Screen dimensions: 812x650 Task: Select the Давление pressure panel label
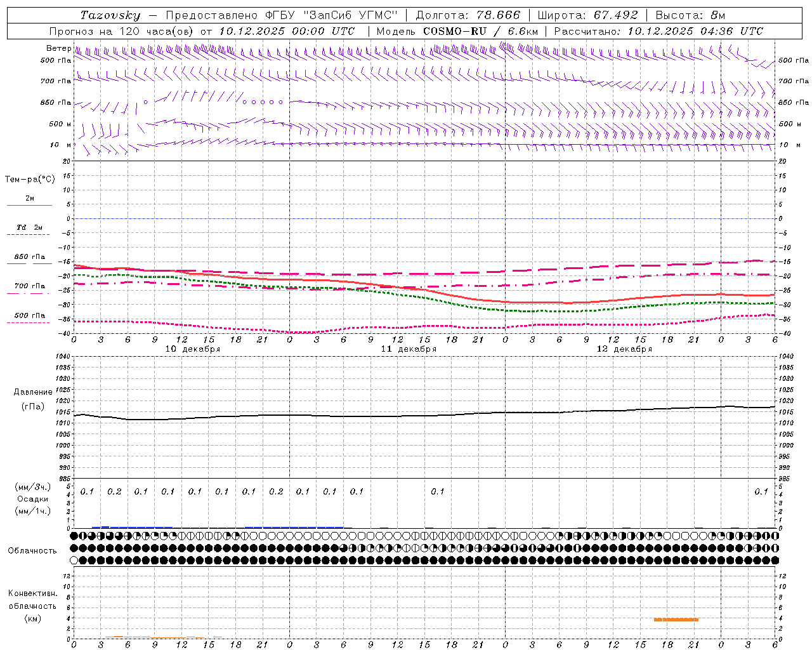point(33,392)
